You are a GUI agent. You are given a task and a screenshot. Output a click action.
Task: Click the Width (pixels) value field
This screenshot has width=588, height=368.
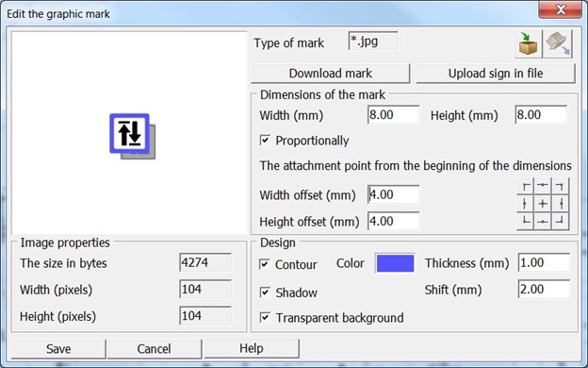[x=205, y=289]
